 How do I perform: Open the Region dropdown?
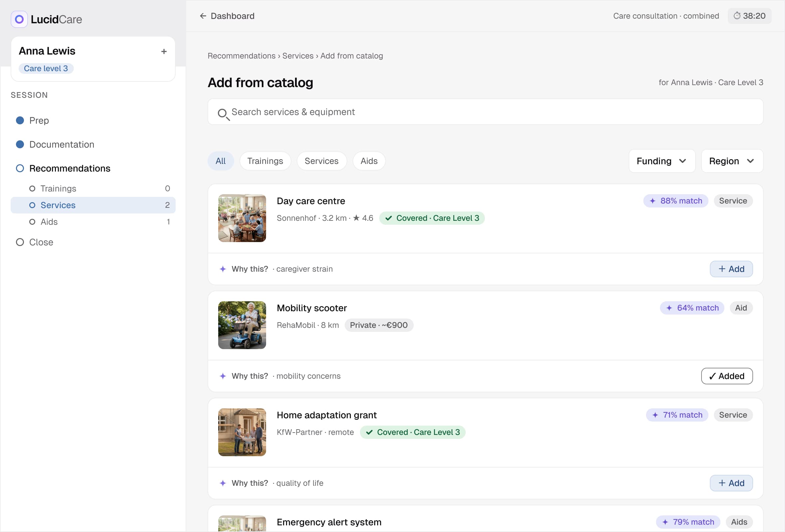pyautogui.click(x=732, y=161)
